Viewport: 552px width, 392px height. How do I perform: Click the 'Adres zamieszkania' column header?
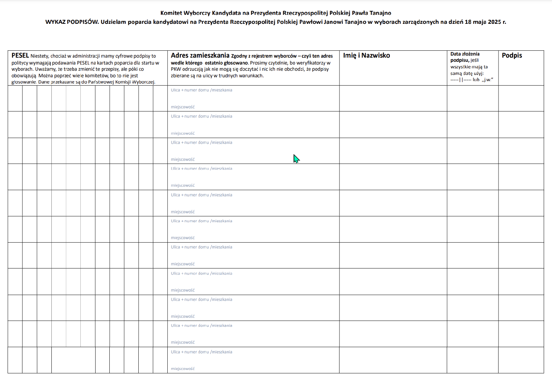[200, 55]
